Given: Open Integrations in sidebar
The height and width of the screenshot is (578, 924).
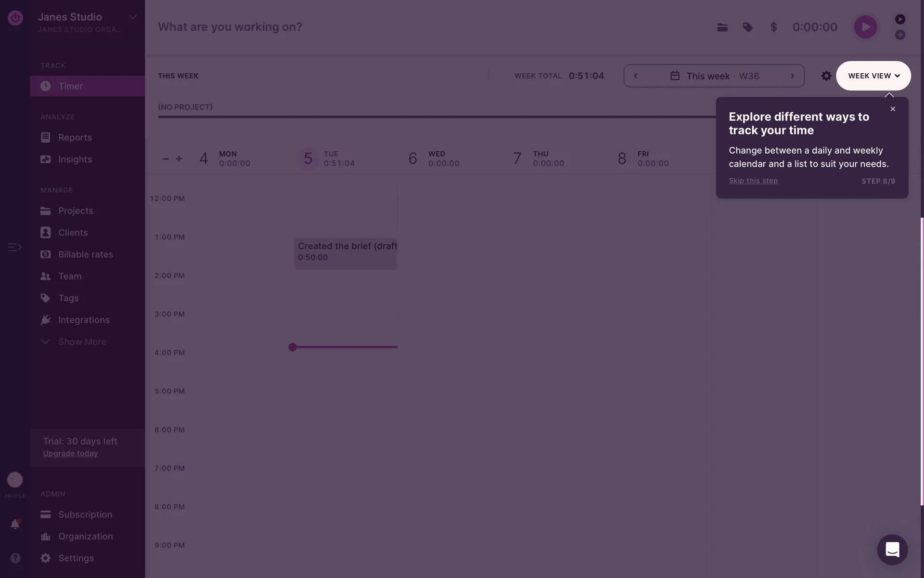Looking at the screenshot, I should point(84,320).
